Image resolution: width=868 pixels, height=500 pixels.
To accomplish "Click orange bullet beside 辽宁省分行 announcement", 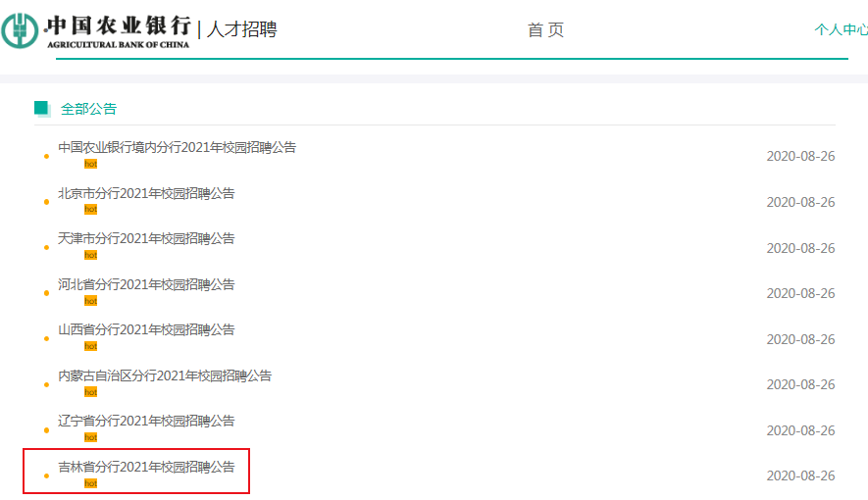I will coord(46,429).
